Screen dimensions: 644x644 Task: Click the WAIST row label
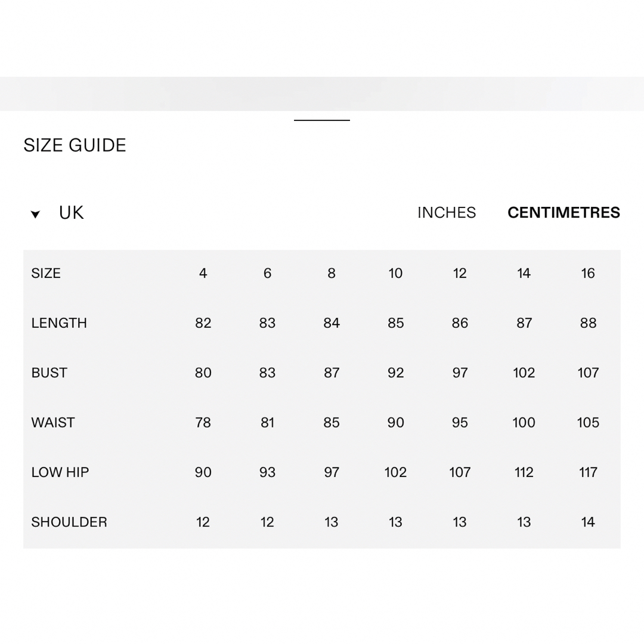tap(53, 422)
